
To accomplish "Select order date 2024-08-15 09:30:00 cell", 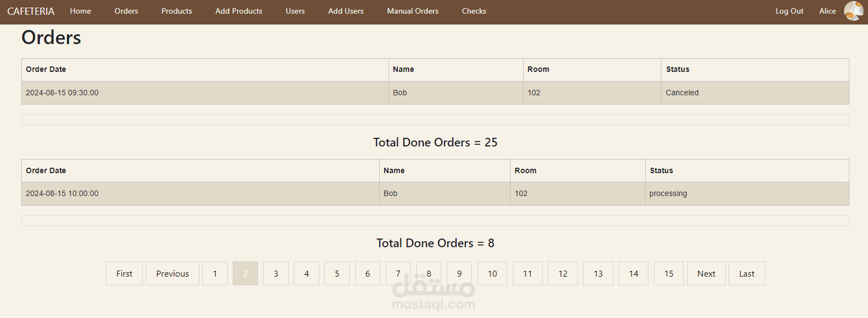I will click(x=205, y=93).
